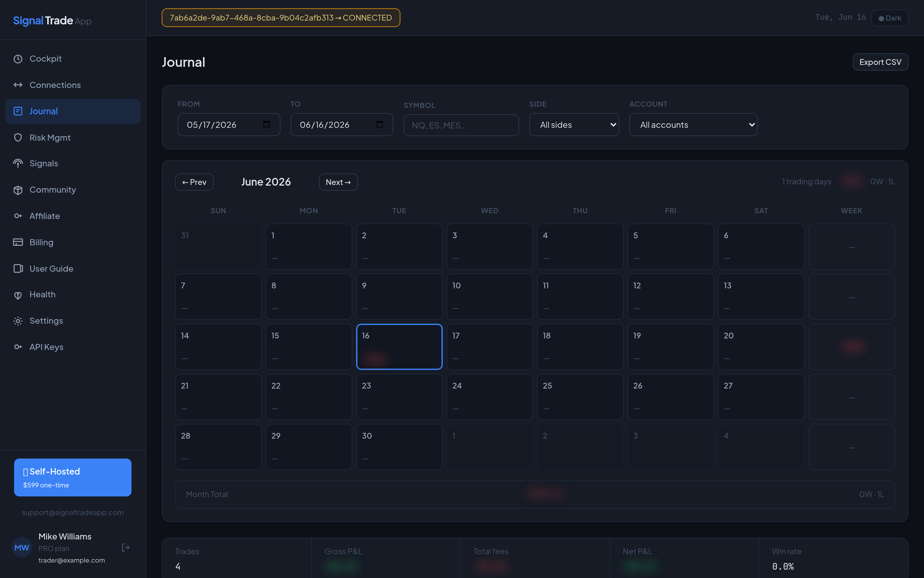
Task: Click the Cockpit clock icon
Action: [18, 59]
